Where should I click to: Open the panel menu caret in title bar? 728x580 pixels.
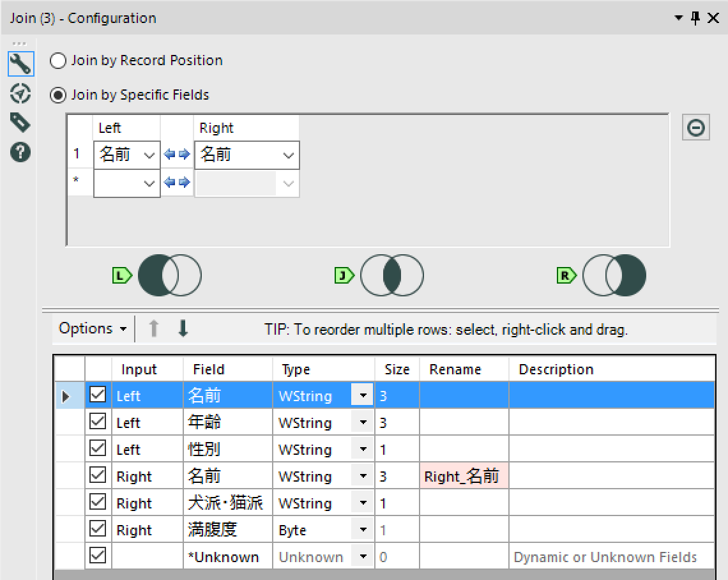tap(678, 18)
